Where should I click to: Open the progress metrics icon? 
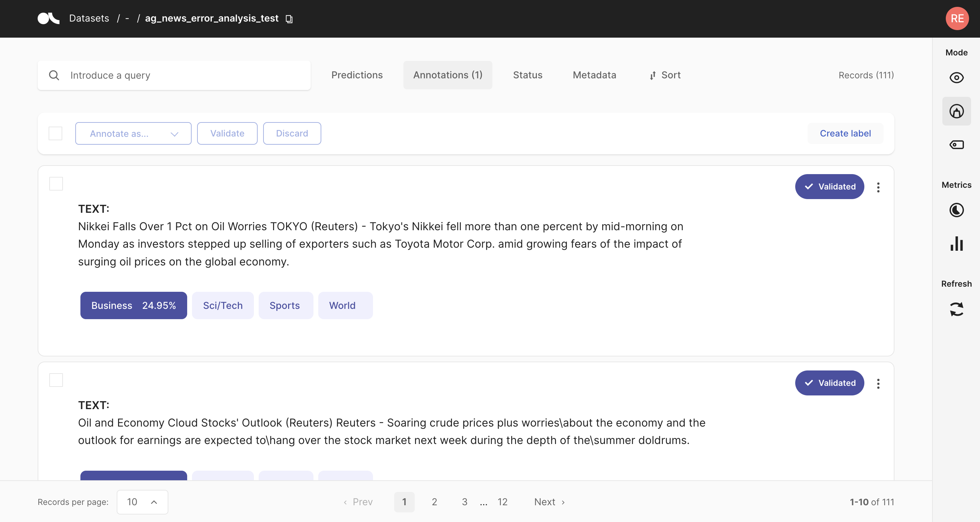click(956, 210)
